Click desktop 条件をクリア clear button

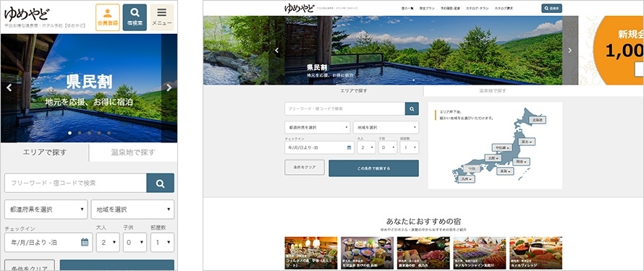point(305,167)
